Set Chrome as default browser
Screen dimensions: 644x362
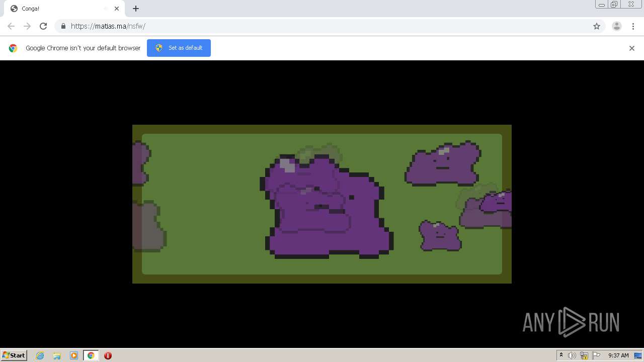coord(179,48)
